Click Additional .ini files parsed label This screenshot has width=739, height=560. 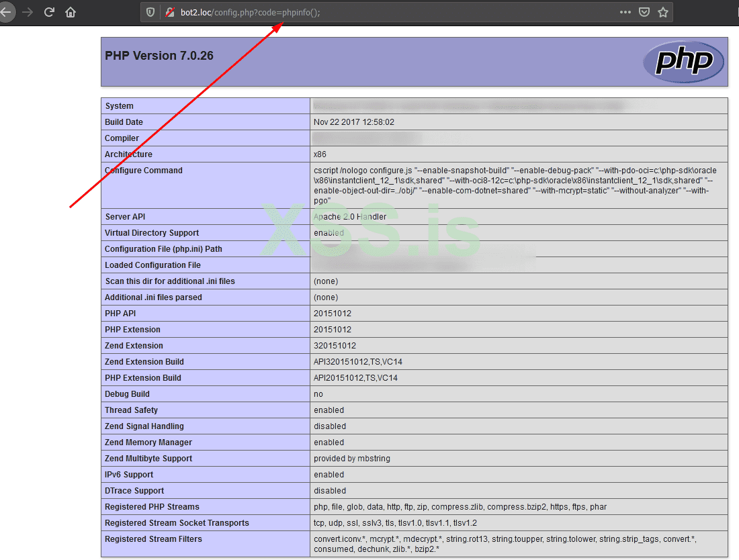pos(153,297)
